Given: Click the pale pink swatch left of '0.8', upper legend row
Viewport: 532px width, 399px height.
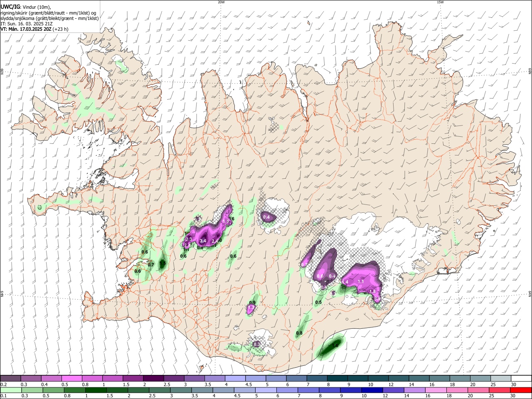Looking at the screenshot, I should (x=71, y=378).
